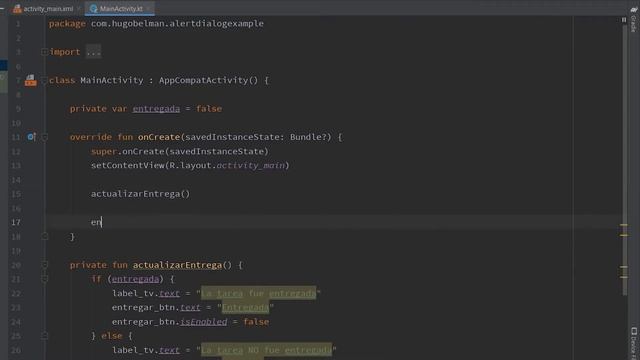This screenshot has height=360, width=640.
Task: Click the override gutter icon on line 11
Action: click(31, 137)
